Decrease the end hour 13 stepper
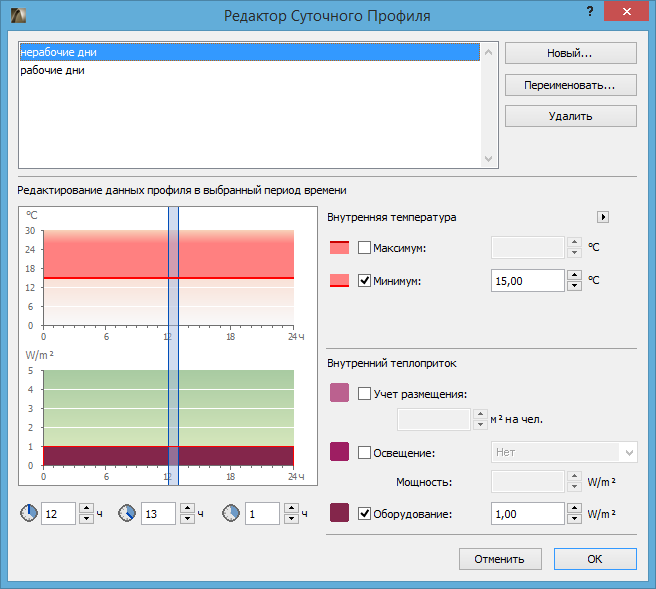 [x=187, y=519]
